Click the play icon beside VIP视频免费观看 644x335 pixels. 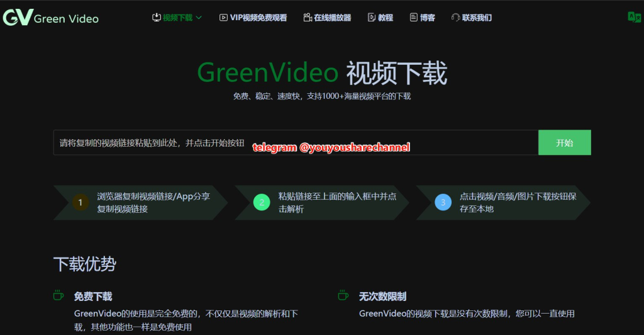click(x=223, y=18)
